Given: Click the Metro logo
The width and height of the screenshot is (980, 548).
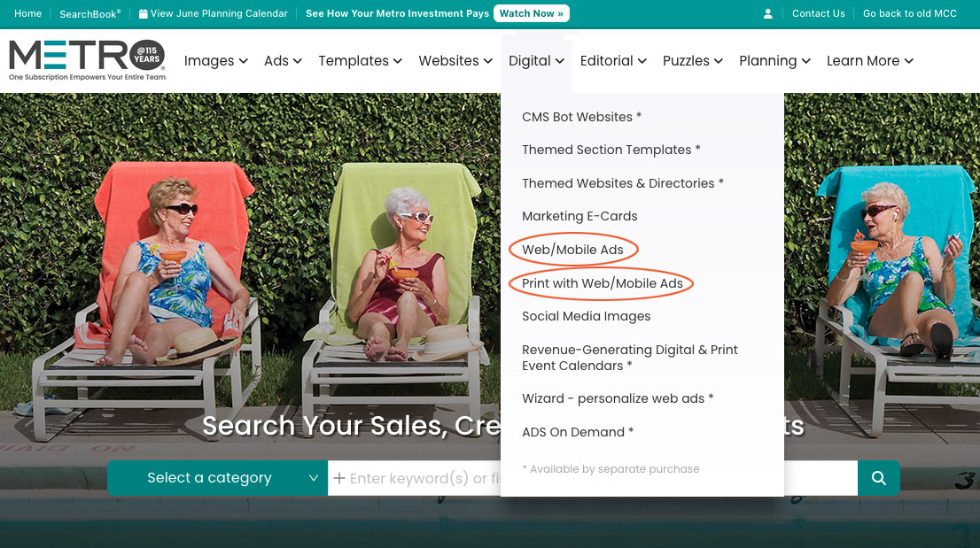Looking at the screenshot, I should coord(87,60).
